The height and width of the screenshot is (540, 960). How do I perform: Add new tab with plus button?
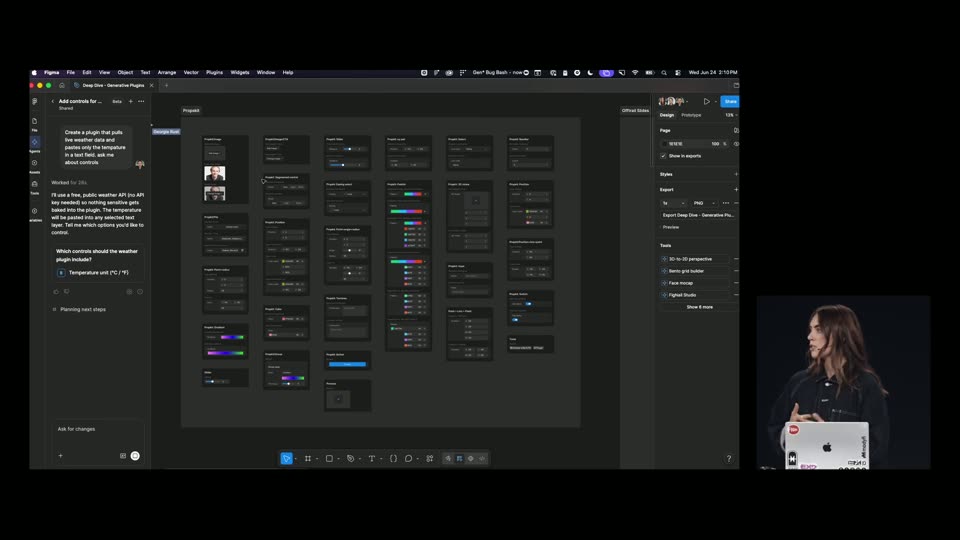click(x=167, y=85)
